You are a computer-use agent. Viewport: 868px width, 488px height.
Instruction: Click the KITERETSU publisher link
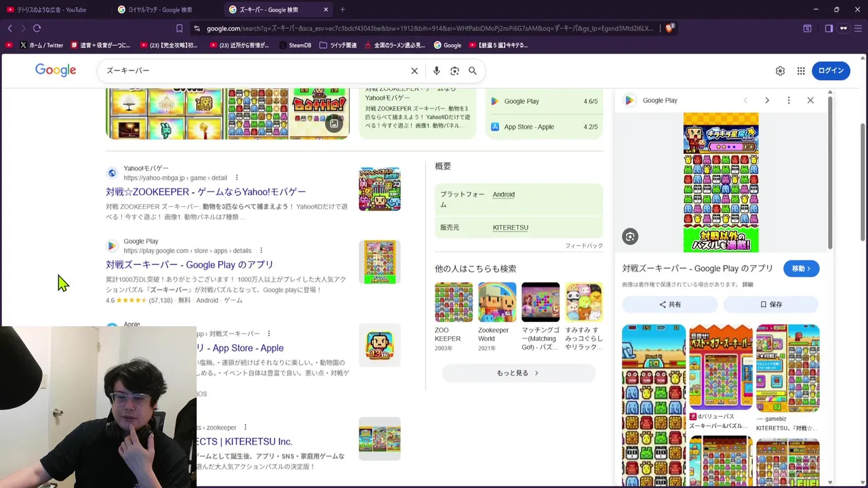coord(510,228)
